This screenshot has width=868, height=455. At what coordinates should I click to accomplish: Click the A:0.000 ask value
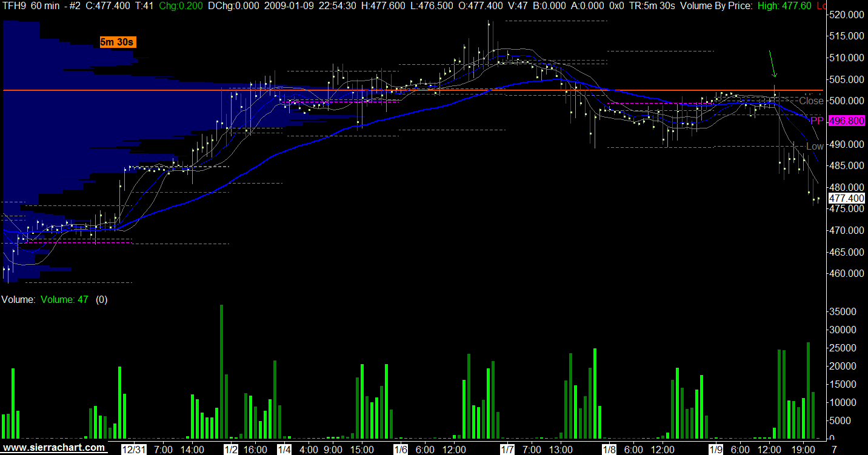click(x=588, y=5)
